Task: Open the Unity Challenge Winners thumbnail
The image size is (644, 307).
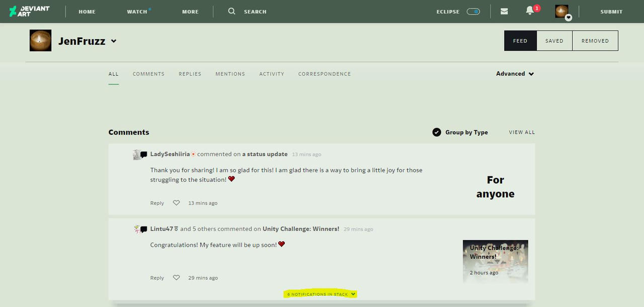Action: point(495,260)
